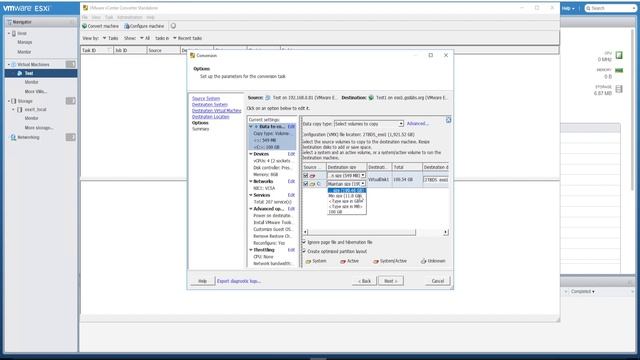Click the Destination globe icon in Conversion dialog
This screenshot has height=360, width=640.
(371, 98)
